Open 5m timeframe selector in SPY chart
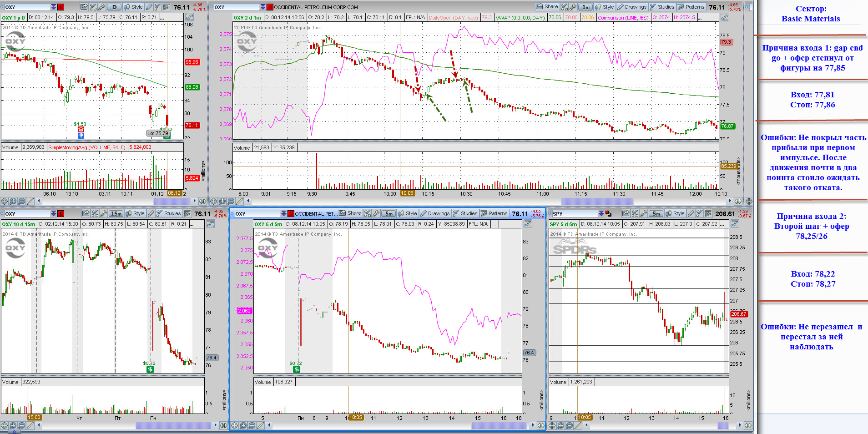The width and height of the screenshot is (868, 434). tap(656, 213)
